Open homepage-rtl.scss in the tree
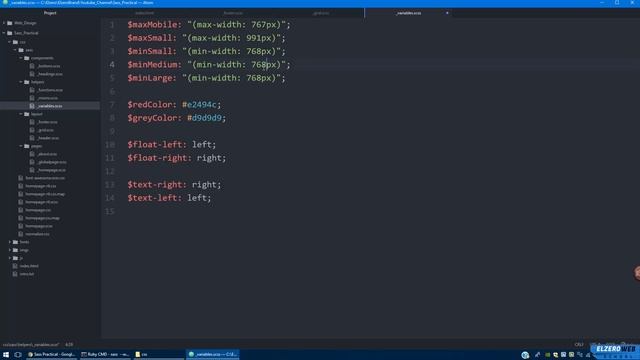The width and height of the screenshot is (640, 360). [x=41, y=202]
